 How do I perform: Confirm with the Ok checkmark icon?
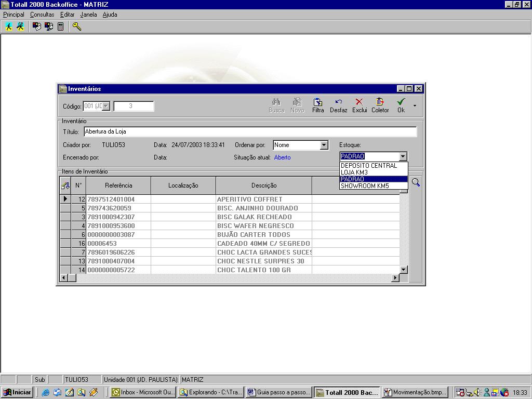pyautogui.click(x=401, y=102)
